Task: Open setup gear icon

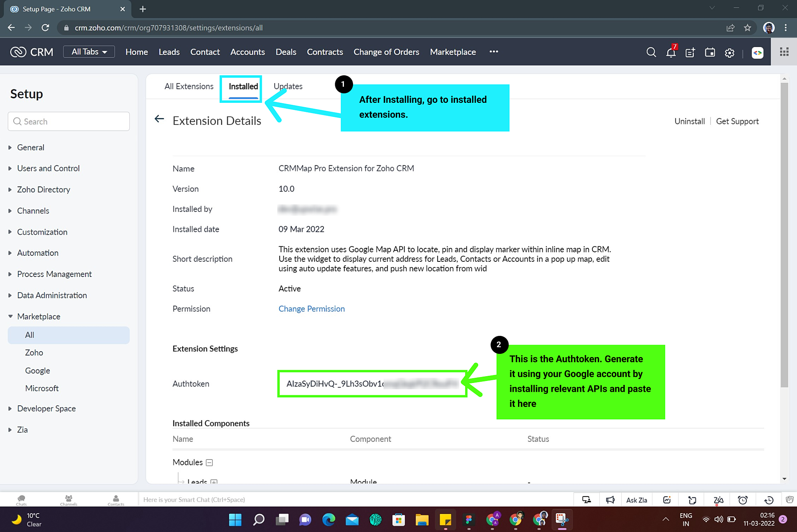Action: (x=729, y=53)
